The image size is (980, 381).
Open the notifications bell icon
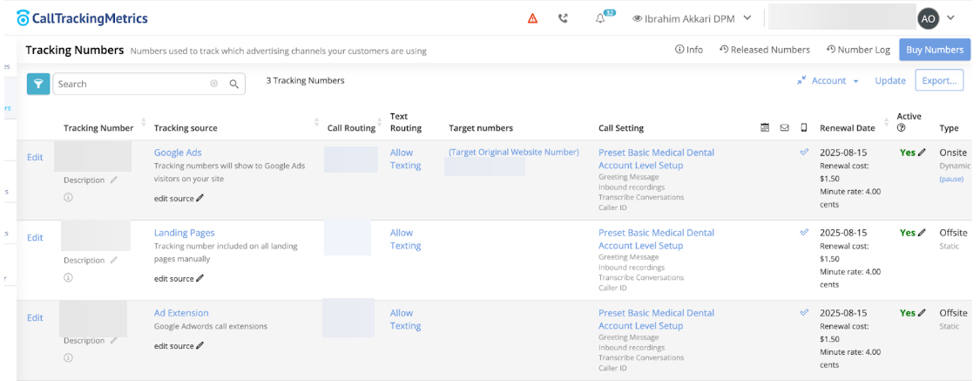tap(600, 18)
